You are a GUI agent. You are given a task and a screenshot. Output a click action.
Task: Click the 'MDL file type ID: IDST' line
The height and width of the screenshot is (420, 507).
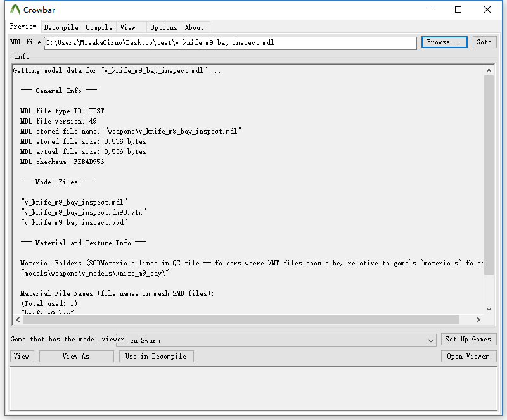(x=62, y=111)
